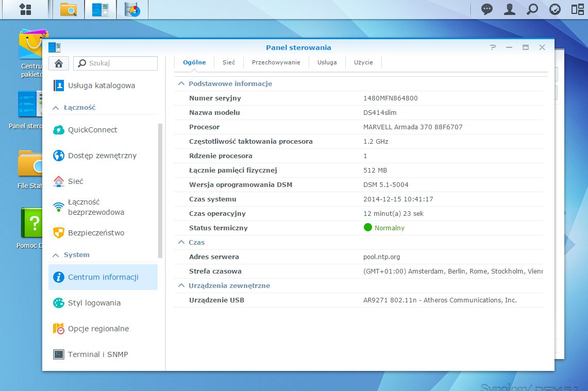Open Sieć label in the sidebar

pyautogui.click(x=75, y=181)
